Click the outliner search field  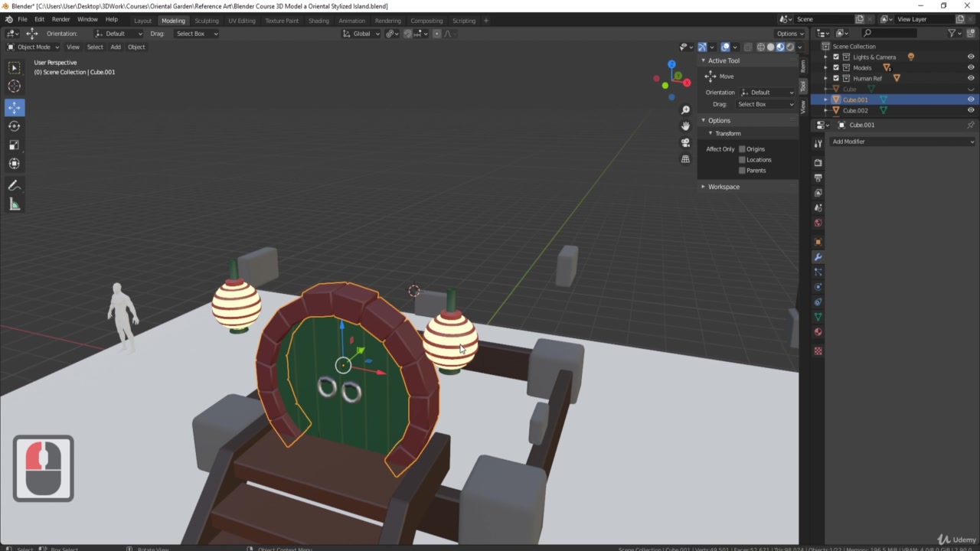888,33
